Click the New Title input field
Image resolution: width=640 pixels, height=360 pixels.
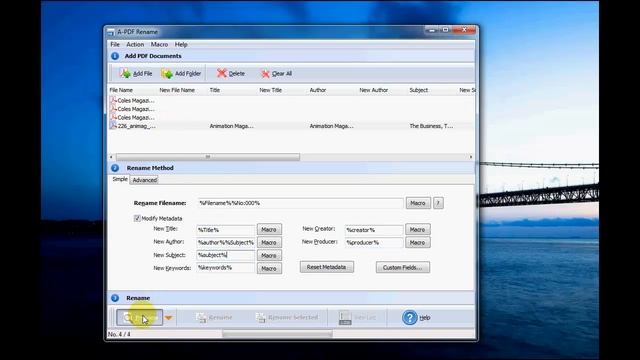[x=226, y=230]
